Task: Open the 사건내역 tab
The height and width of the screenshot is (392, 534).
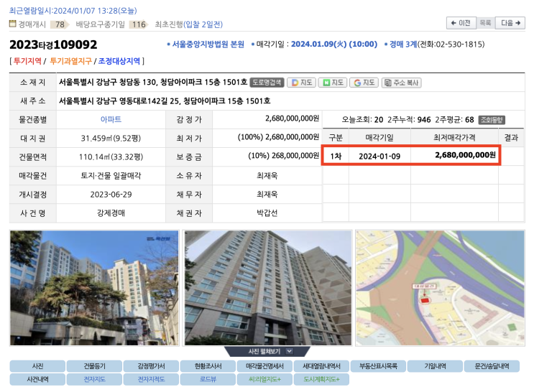Action: coord(37,379)
